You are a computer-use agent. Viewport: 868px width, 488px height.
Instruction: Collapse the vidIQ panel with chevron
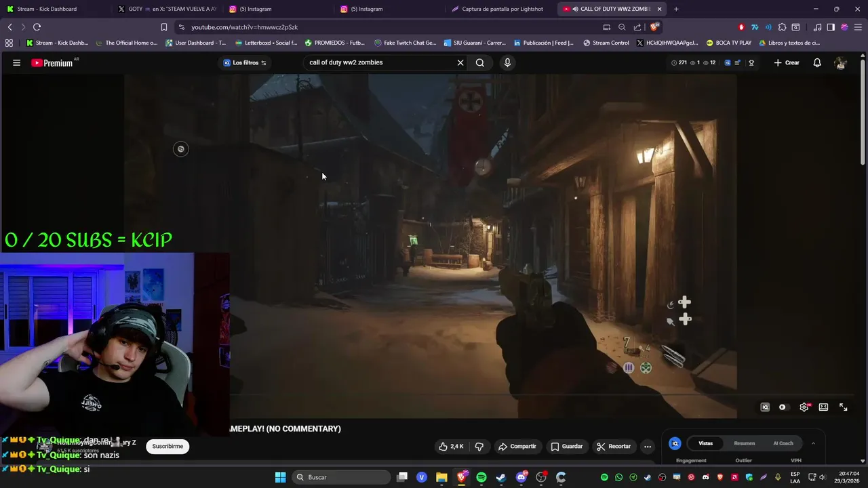pyautogui.click(x=813, y=443)
